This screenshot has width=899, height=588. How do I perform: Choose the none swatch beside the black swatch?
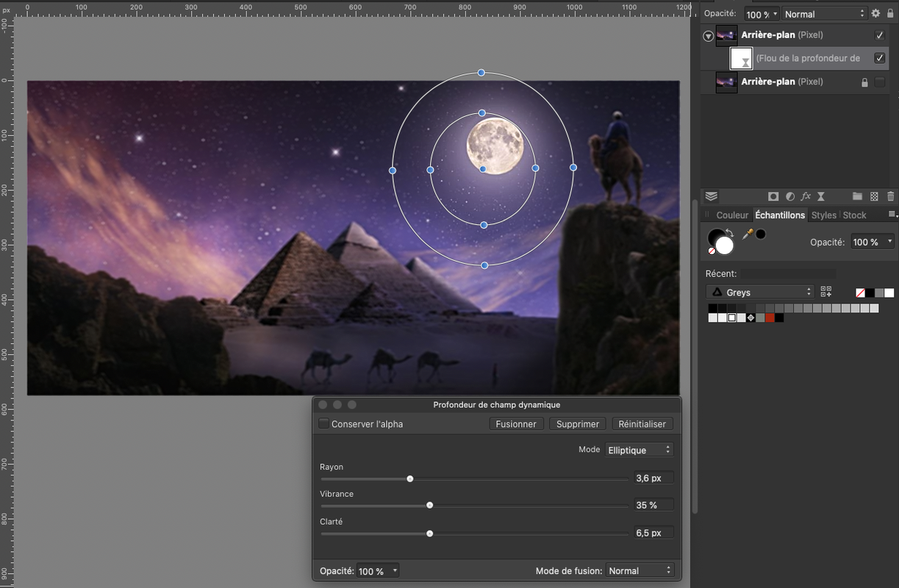[860, 293]
